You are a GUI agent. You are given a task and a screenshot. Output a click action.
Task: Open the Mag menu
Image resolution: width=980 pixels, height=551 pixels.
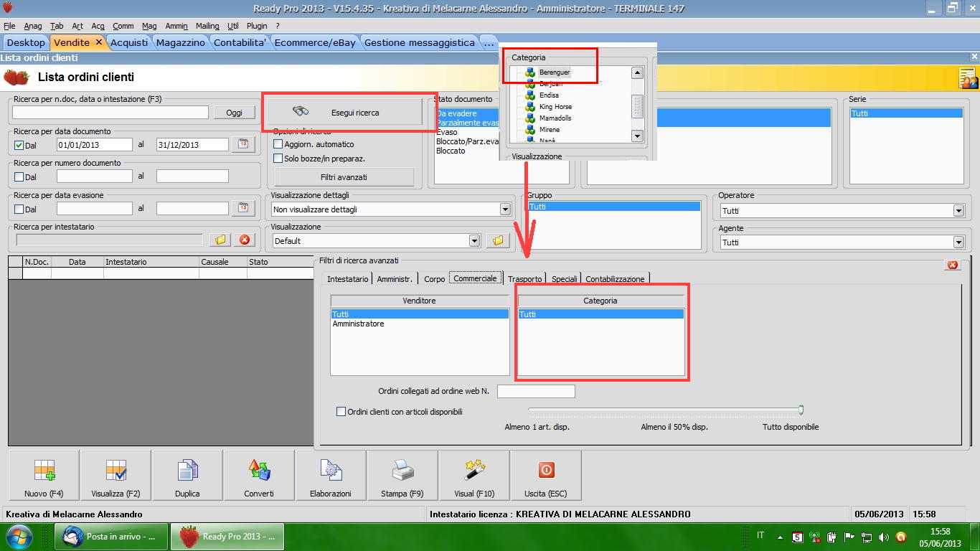click(149, 26)
